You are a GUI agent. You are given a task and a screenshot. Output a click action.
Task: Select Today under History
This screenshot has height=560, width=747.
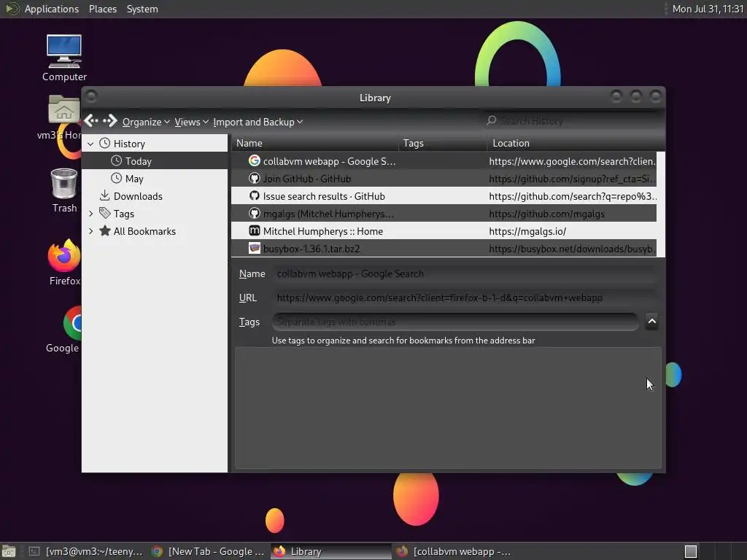pyautogui.click(x=155, y=161)
